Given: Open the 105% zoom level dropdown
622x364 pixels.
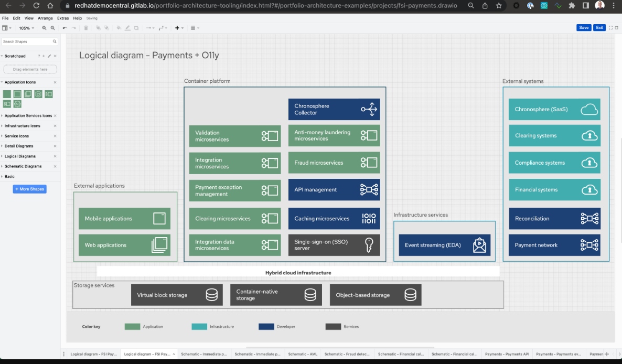Looking at the screenshot, I should pos(26,28).
